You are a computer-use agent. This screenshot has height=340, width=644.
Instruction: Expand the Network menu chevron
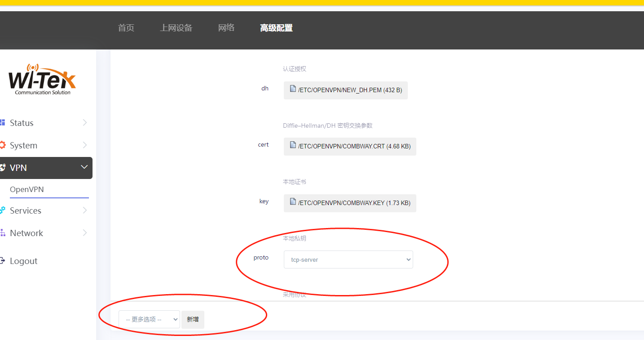pyautogui.click(x=84, y=233)
